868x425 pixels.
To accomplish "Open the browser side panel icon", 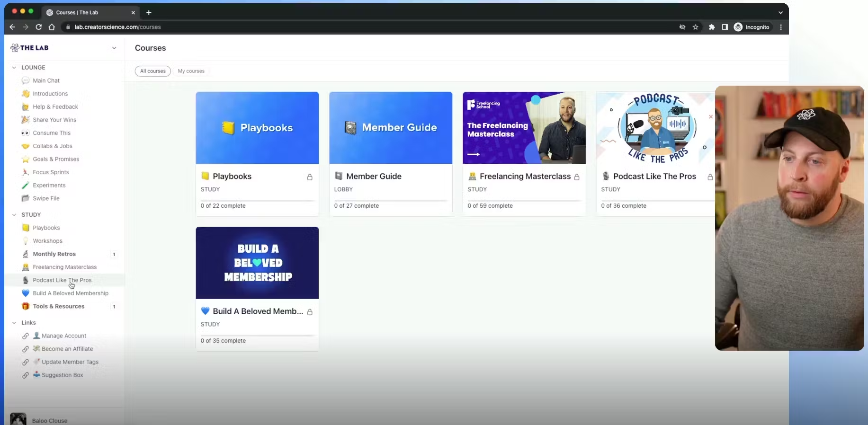I will click(x=725, y=27).
